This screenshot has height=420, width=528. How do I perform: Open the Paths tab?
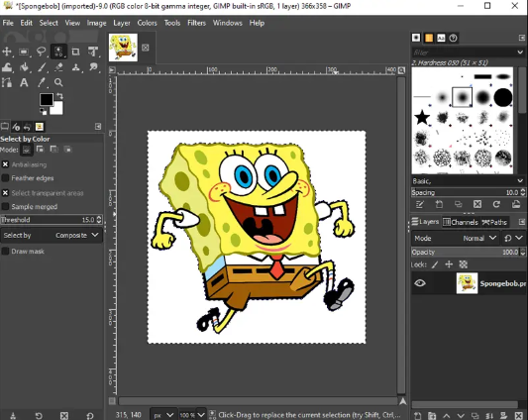coord(494,222)
